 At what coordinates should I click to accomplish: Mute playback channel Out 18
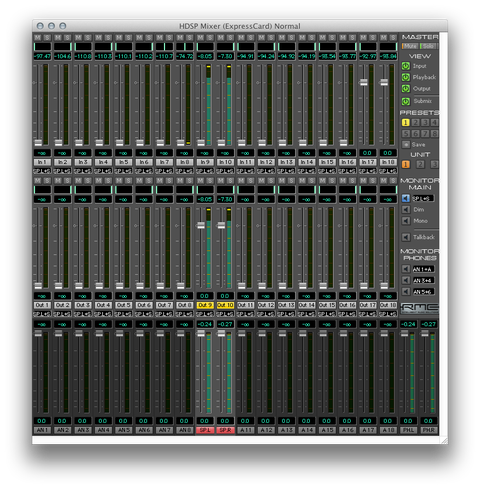coord(383,180)
